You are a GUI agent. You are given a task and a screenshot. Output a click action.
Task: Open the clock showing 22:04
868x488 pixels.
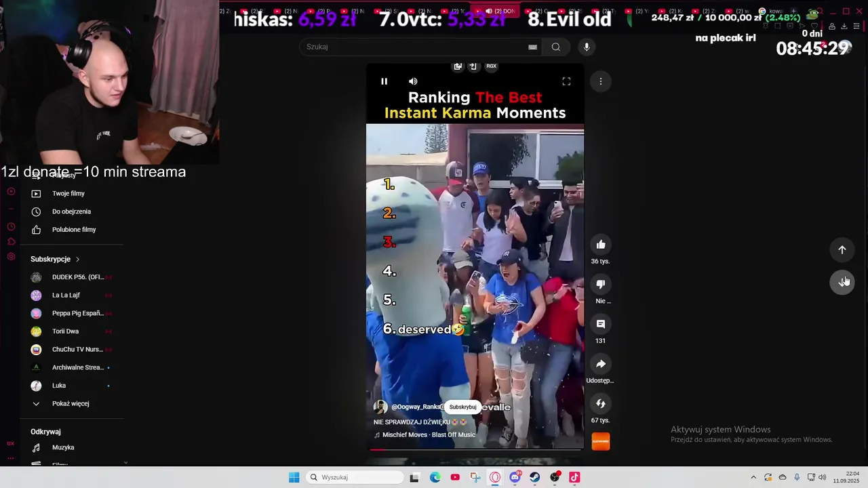(x=846, y=477)
